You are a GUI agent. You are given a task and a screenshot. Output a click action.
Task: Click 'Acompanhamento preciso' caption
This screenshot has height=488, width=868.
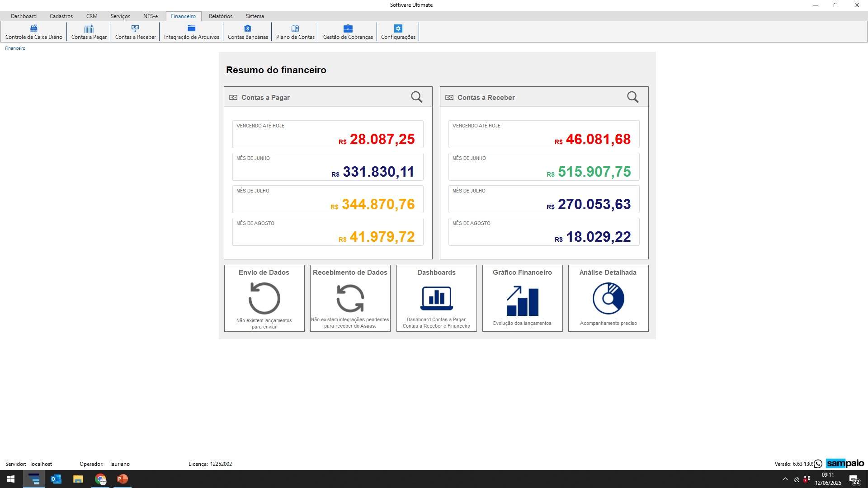click(x=609, y=324)
